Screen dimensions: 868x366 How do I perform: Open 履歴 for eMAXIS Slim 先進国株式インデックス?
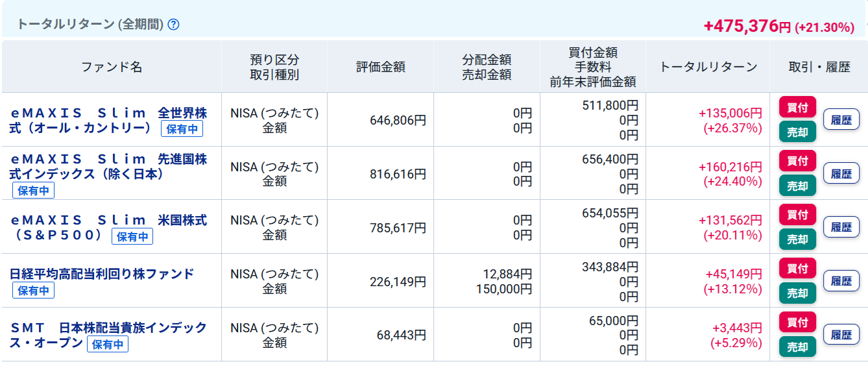(841, 173)
